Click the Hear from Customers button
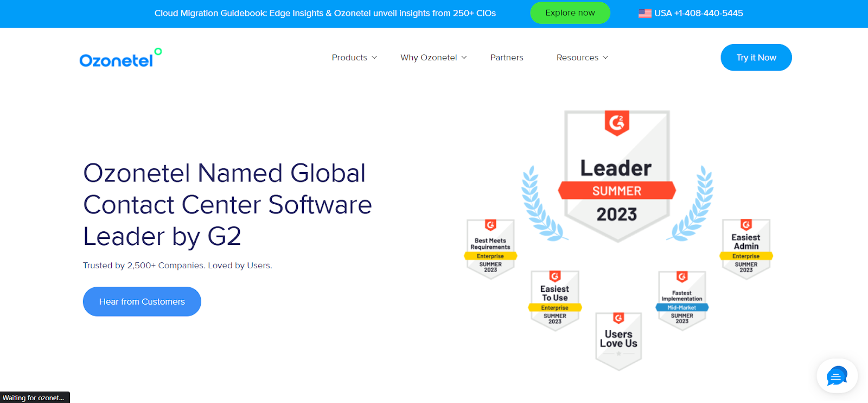The width and height of the screenshot is (868, 403). (142, 301)
